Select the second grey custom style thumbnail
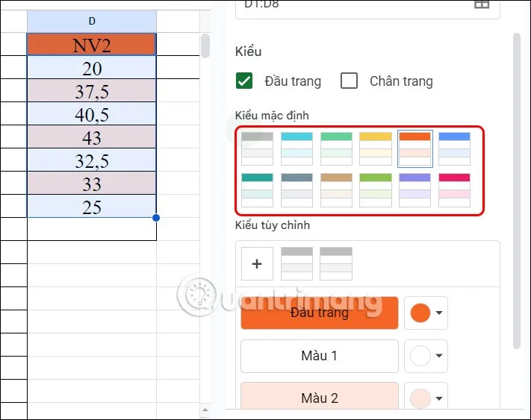This screenshot has width=531, height=420. point(336,264)
